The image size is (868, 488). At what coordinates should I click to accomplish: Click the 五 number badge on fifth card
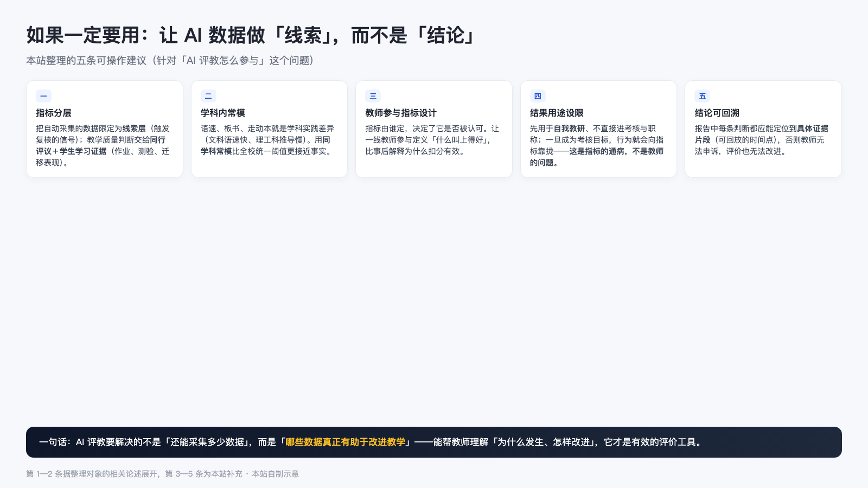[x=702, y=96]
